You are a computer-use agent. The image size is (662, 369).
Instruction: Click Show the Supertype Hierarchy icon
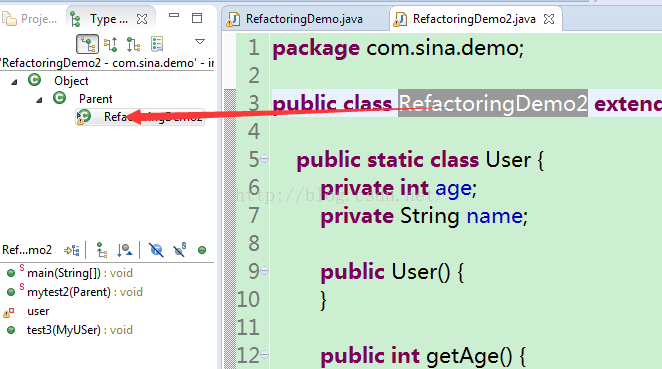coord(111,44)
